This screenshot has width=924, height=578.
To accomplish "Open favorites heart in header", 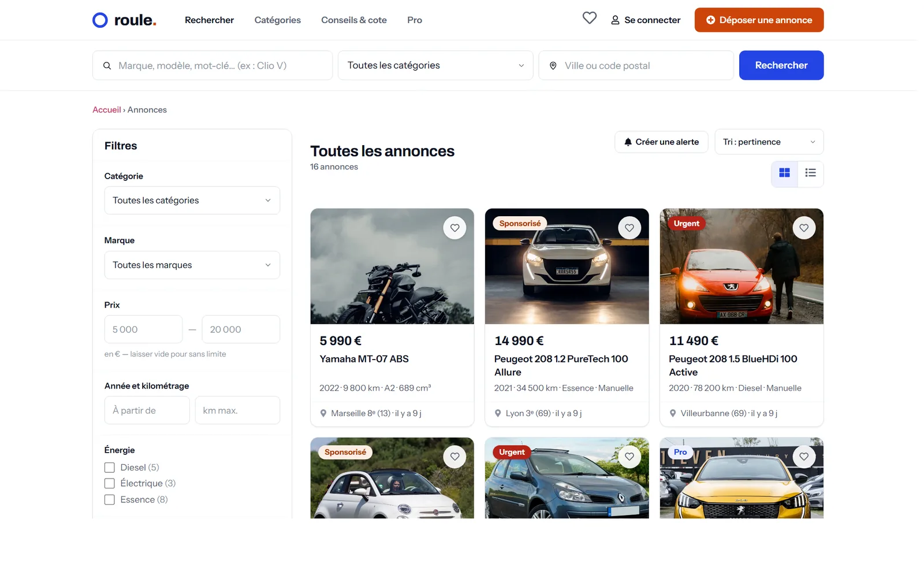I will (x=589, y=18).
